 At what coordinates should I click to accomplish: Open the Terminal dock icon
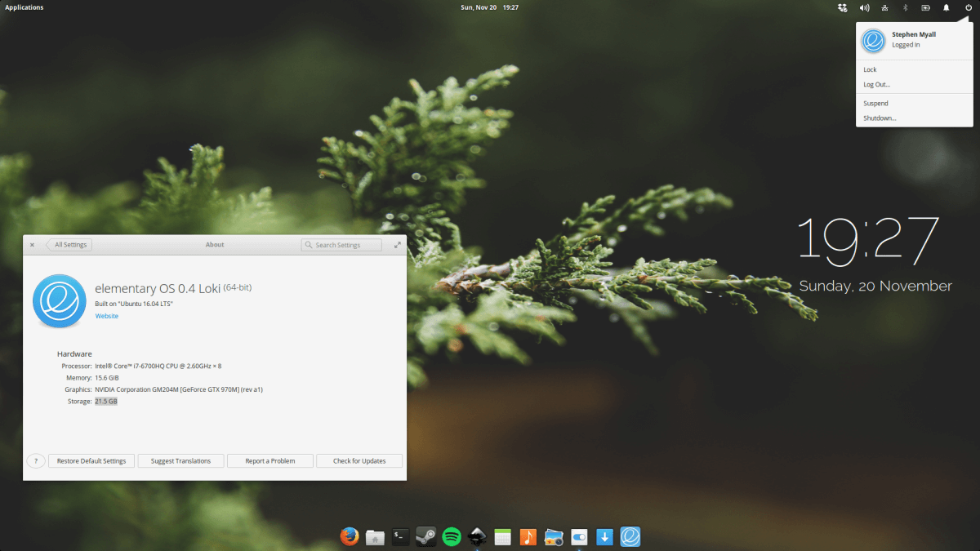(400, 536)
